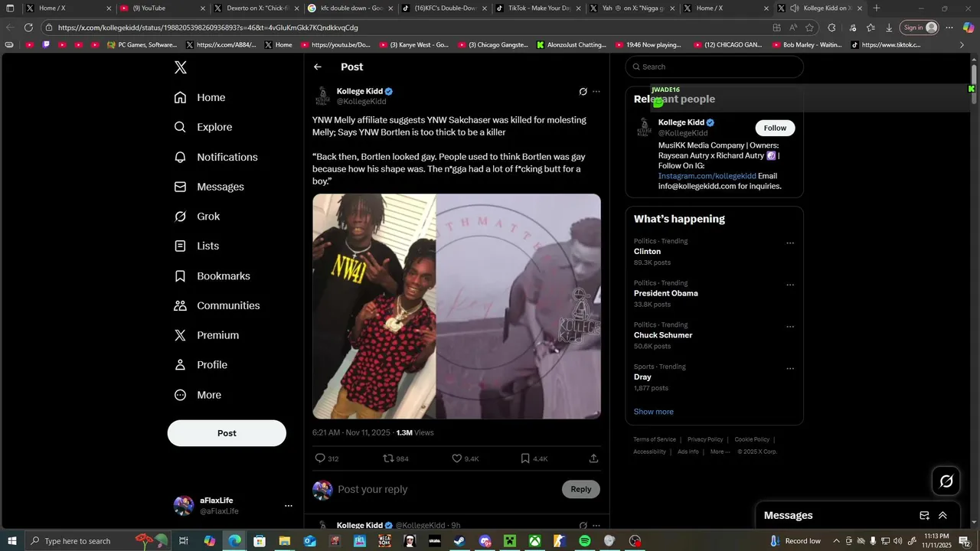The image size is (980, 551).
Task: Open the Cookie Policy link
Action: [752, 439]
